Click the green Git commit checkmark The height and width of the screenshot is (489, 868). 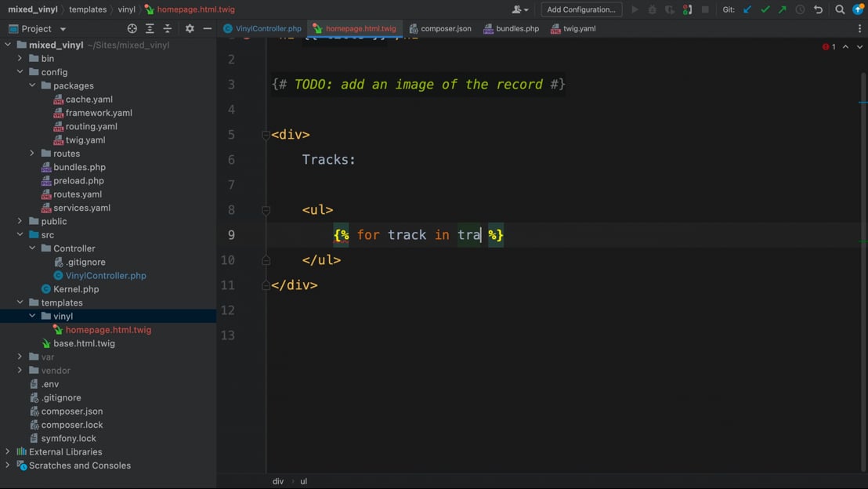coord(765,9)
